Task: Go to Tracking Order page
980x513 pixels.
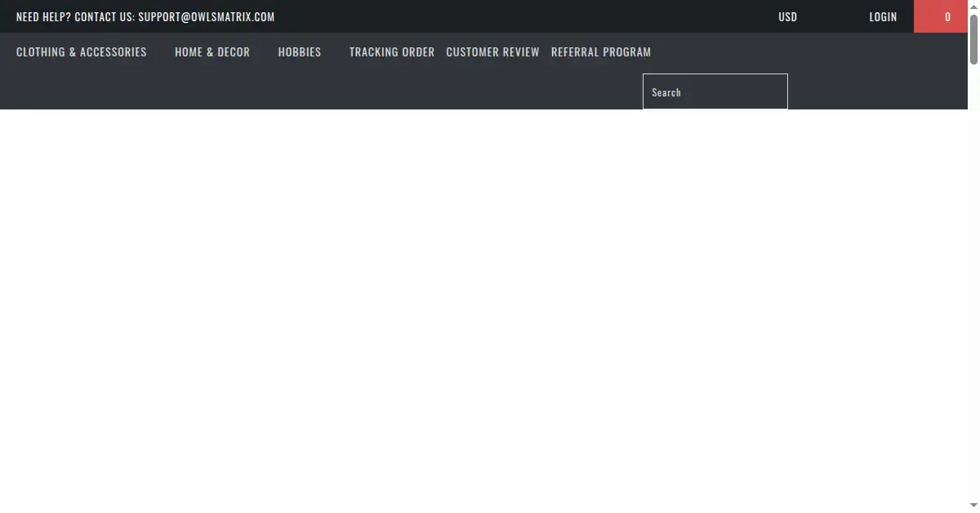Action: [x=392, y=52]
